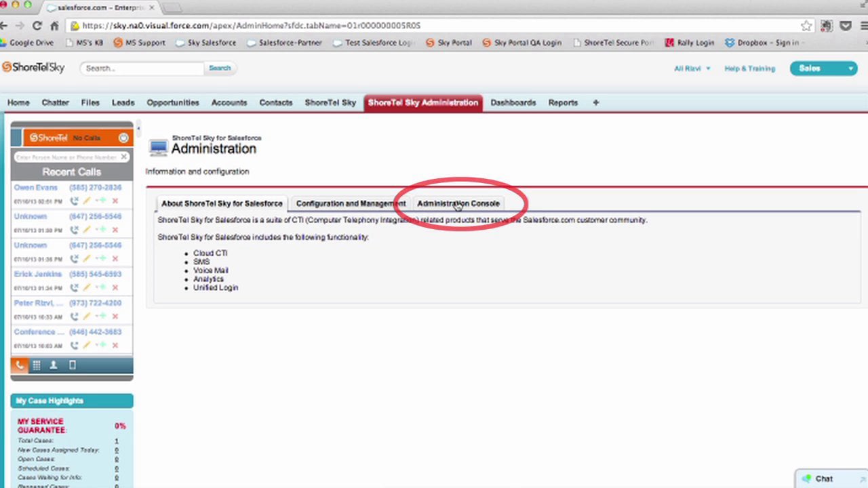Viewport: 868px width, 488px height.
Task: Select the About ShoreTel Sky for Salesforce tab
Action: [222, 203]
